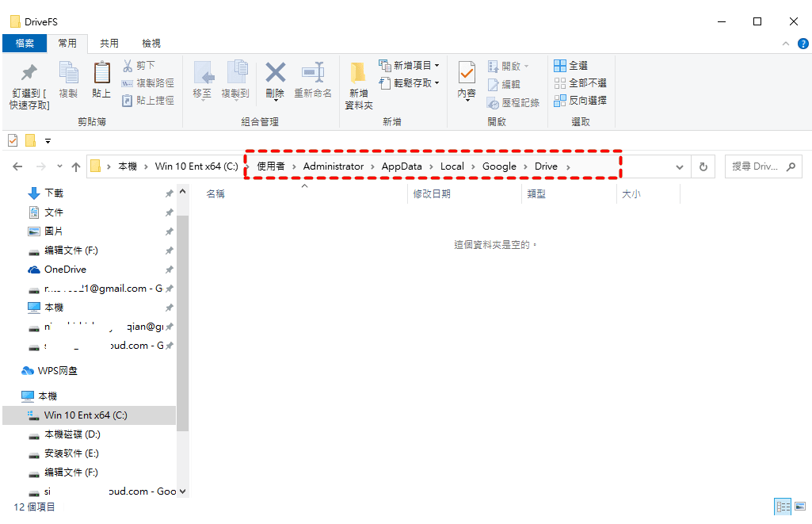Click the quick access Properties checkmark icon
Screen dimensions: 812x524
click(x=13, y=140)
